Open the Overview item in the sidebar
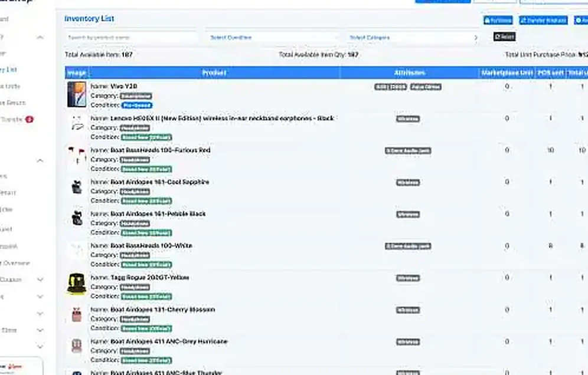 (x=15, y=263)
